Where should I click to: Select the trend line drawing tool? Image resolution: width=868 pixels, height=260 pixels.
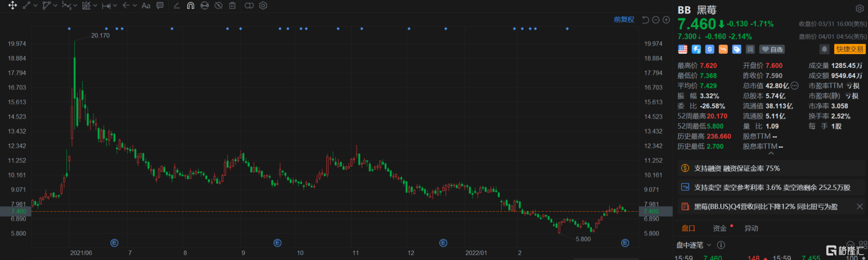(26, 6)
